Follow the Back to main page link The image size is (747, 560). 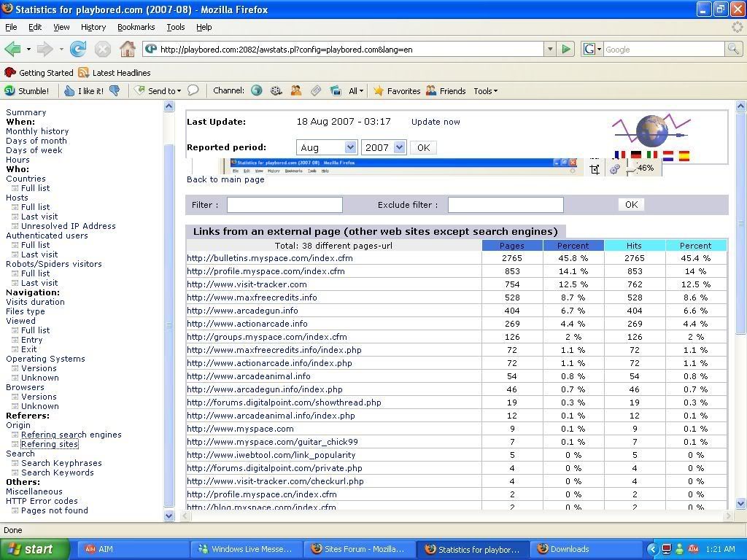click(x=225, y=179)
